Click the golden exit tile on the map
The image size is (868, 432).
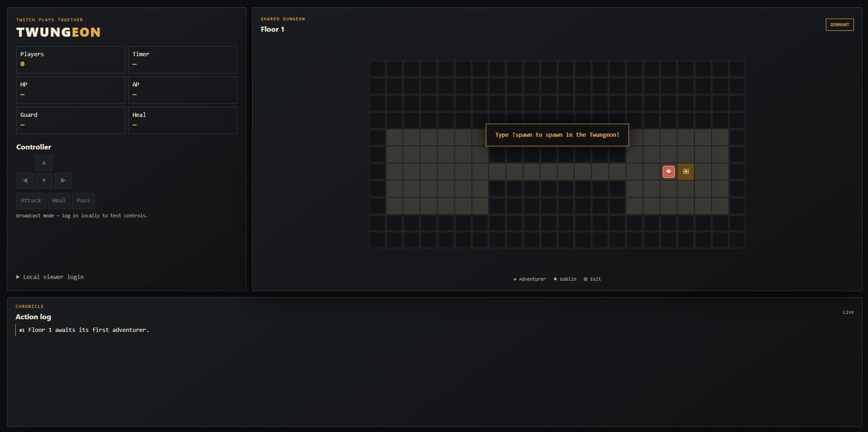coord(686,172)
